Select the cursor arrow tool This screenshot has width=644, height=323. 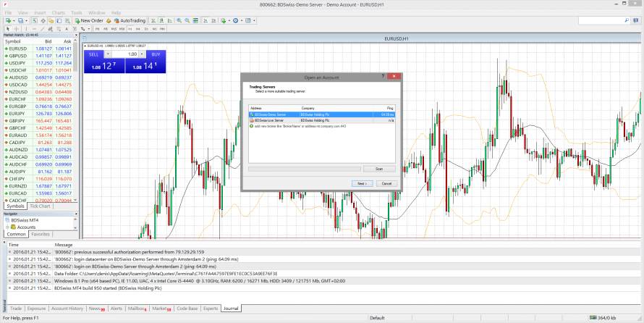pyautogui.click(x=7, y=29)
